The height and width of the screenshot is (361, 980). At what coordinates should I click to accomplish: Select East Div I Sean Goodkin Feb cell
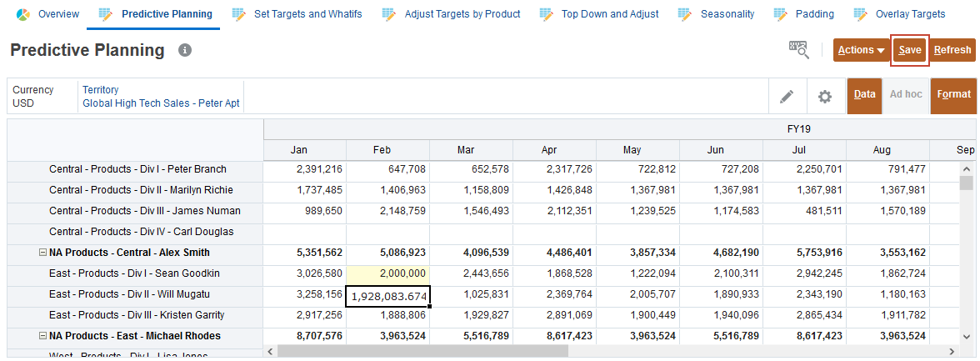pyautogui.click(x=388, y=273)
